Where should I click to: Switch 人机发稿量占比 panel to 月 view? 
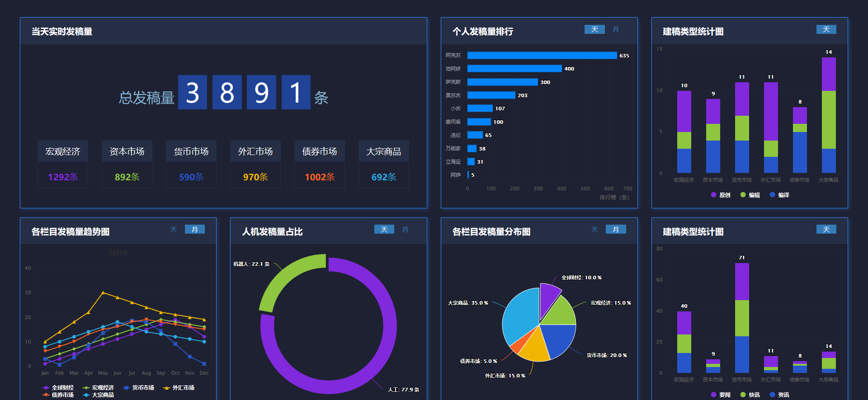405,230
